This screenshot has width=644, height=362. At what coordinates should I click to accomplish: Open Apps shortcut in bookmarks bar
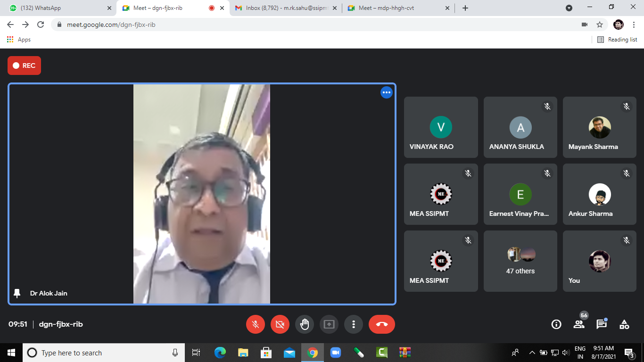(x=19, y=40)
